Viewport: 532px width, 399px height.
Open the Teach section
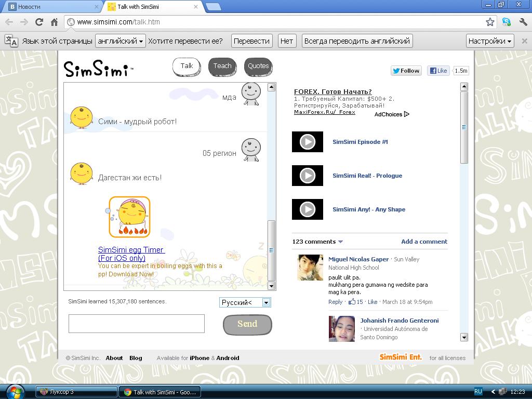222,67
